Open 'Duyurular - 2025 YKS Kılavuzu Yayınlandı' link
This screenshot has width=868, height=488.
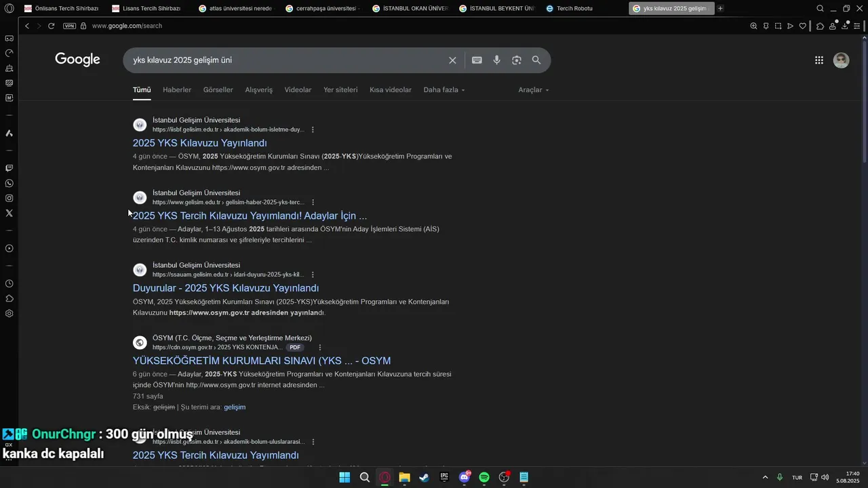point(226,288)
